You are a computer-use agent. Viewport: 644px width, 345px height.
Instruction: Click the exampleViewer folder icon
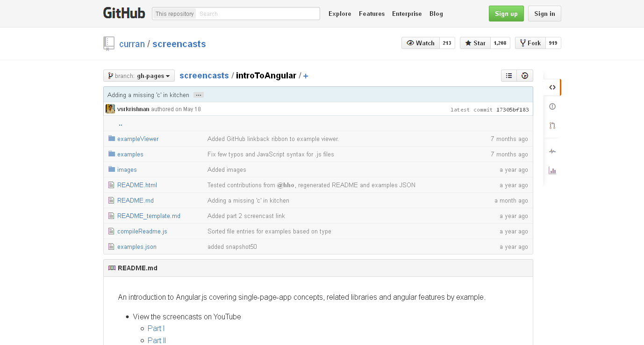click(x=111, y=138)
